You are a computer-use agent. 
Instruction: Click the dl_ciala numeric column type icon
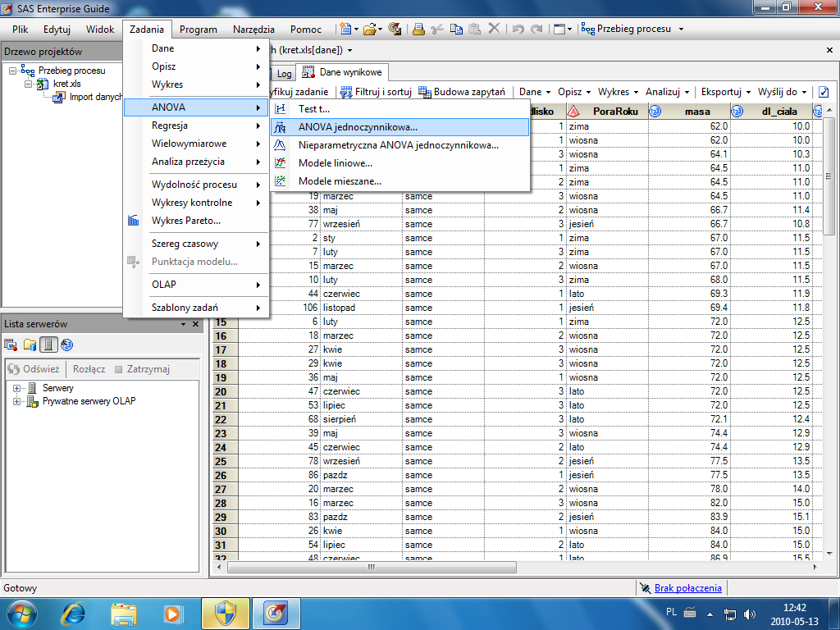pos(737,112)
